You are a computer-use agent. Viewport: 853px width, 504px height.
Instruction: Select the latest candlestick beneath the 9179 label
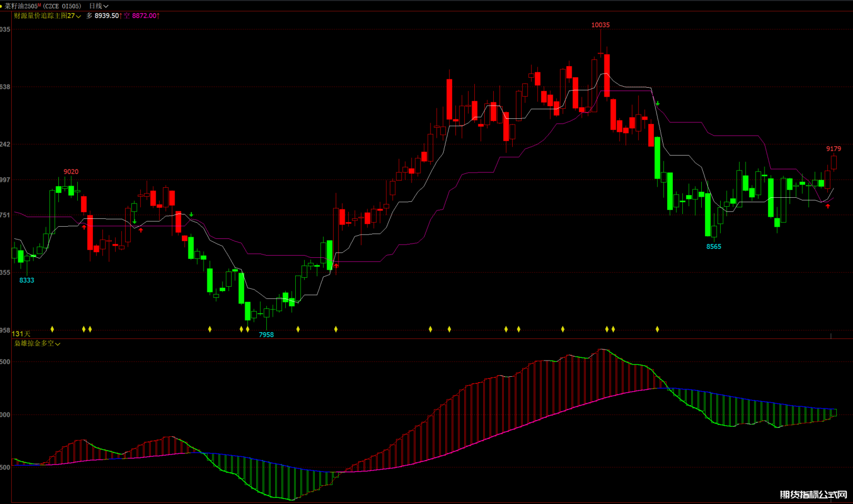click(834, 162)
